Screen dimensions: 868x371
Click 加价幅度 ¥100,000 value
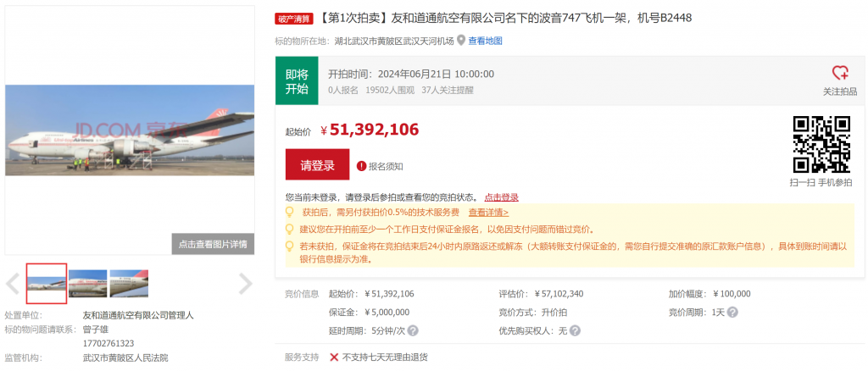(x=732, y=294)
